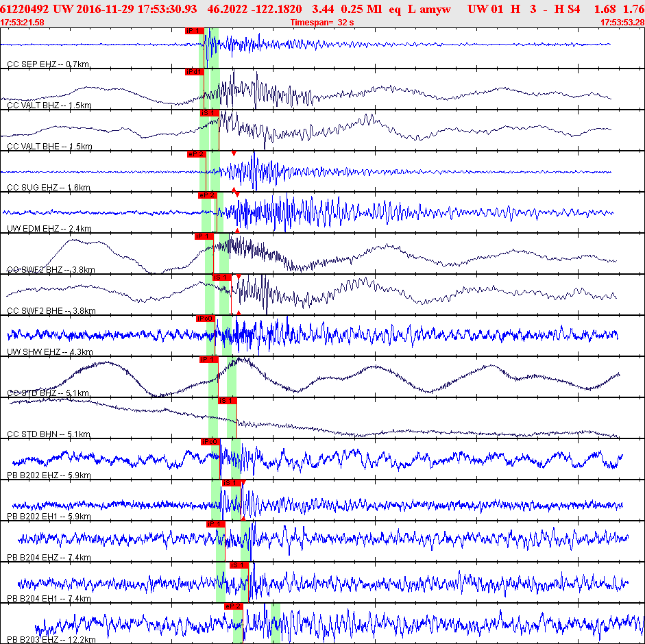The image size is (645, 644).
Task: Click the longitude value -122.1820 in the header
Action: pyautogui.click(x=278, y=9)
